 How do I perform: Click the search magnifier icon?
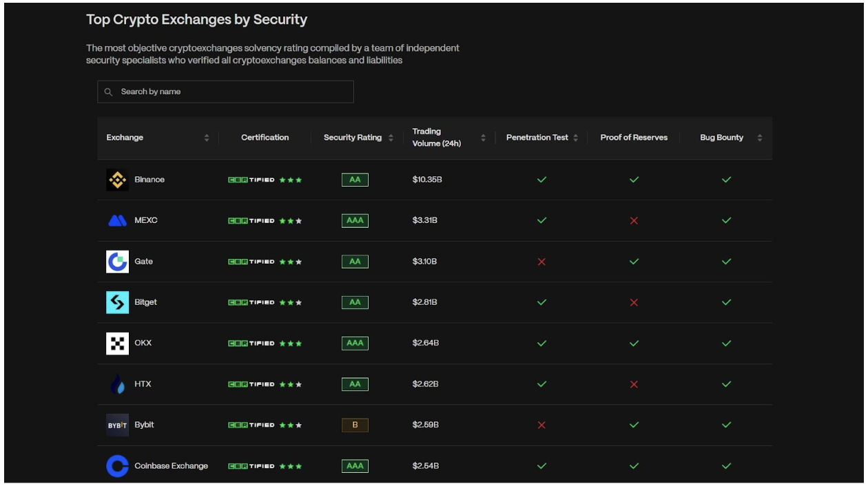click(108, 92)
